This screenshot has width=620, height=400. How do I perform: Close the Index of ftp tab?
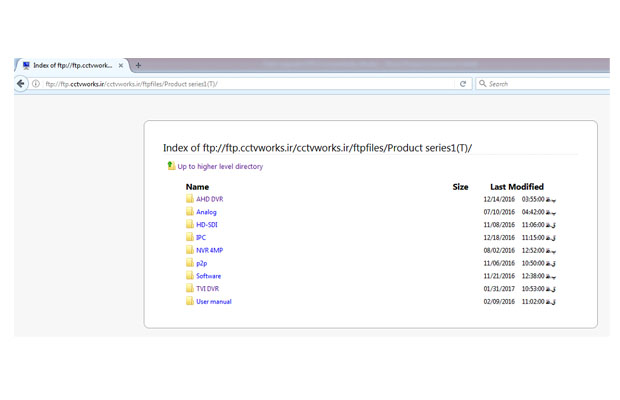point(121,65)
